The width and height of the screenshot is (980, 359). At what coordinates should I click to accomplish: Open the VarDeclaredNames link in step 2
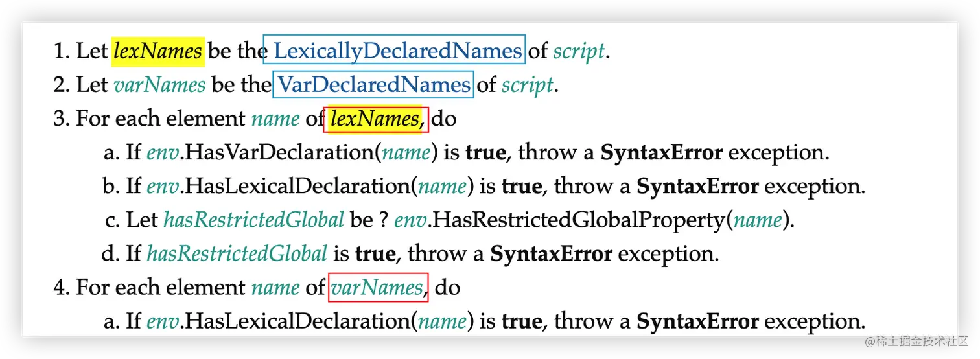click(373, 84)
